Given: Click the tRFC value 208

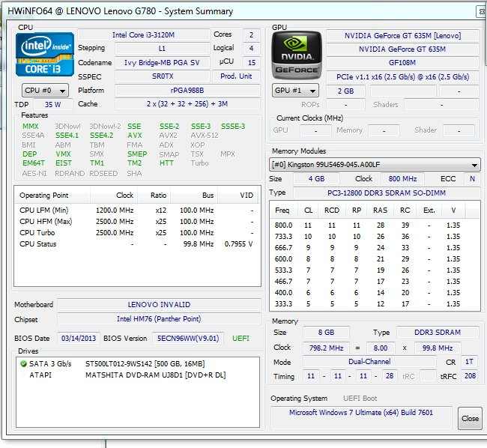Looking at the screenshot, I should point(470,376).
